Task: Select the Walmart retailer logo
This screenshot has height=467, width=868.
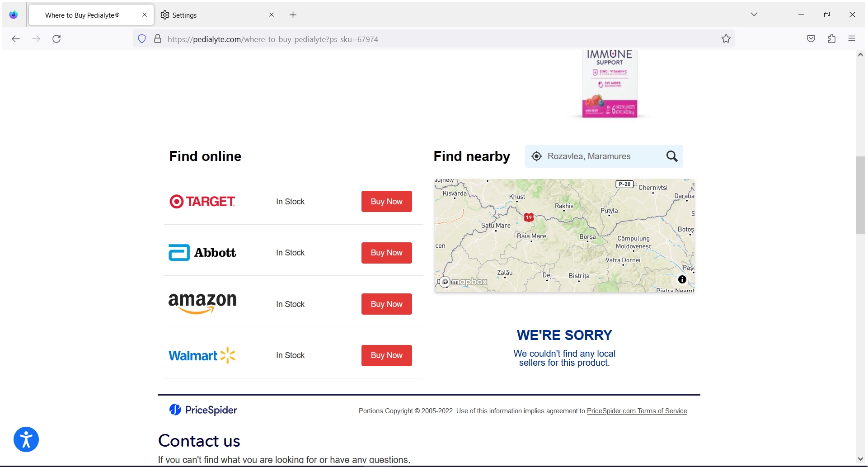Action: coord(202,355)
